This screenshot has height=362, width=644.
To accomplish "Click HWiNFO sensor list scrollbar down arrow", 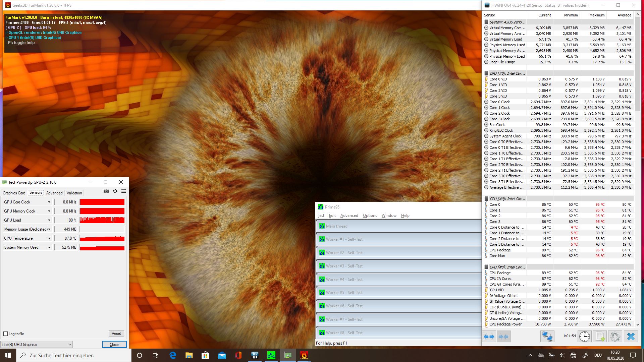I will coord(638,325).
